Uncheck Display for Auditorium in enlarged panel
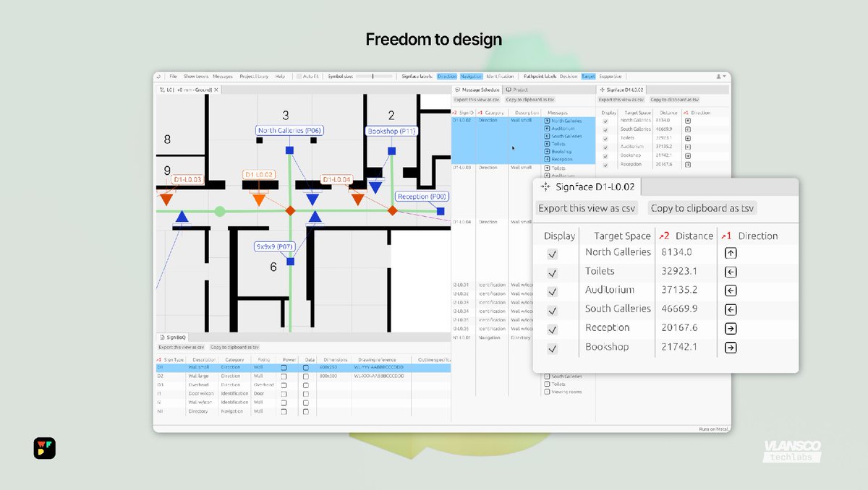The width and height of the screenshot is (868, 490). tap(553, 292)
